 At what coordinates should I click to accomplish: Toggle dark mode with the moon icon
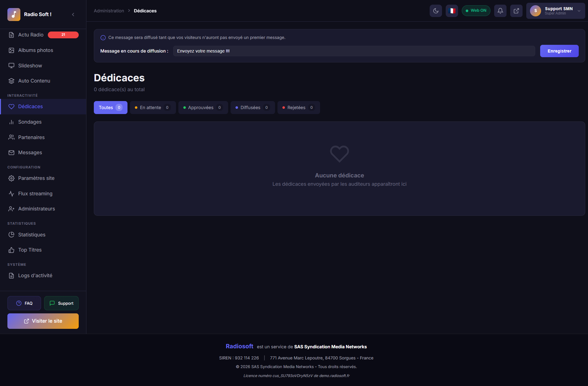[x=436, y=11]
